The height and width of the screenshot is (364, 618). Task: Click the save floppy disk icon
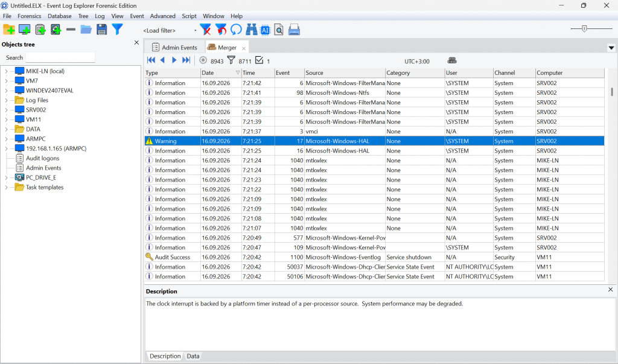click(101, 30)
